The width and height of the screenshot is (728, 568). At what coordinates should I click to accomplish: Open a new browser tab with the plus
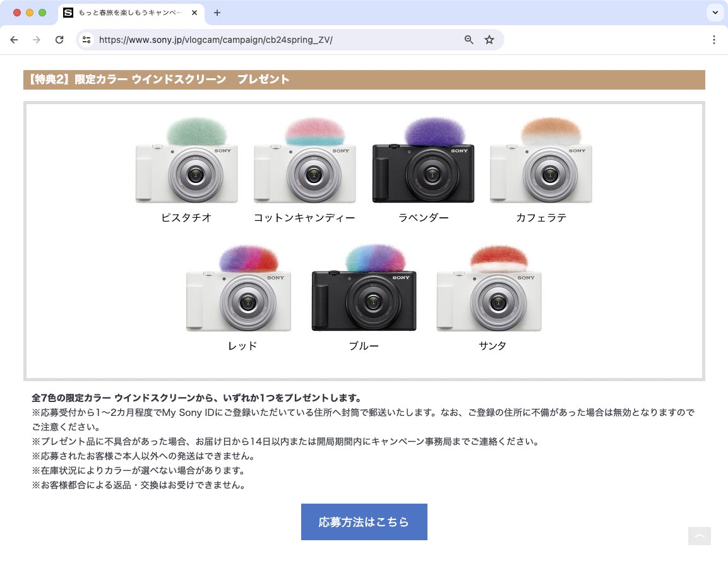click(217, 13)
